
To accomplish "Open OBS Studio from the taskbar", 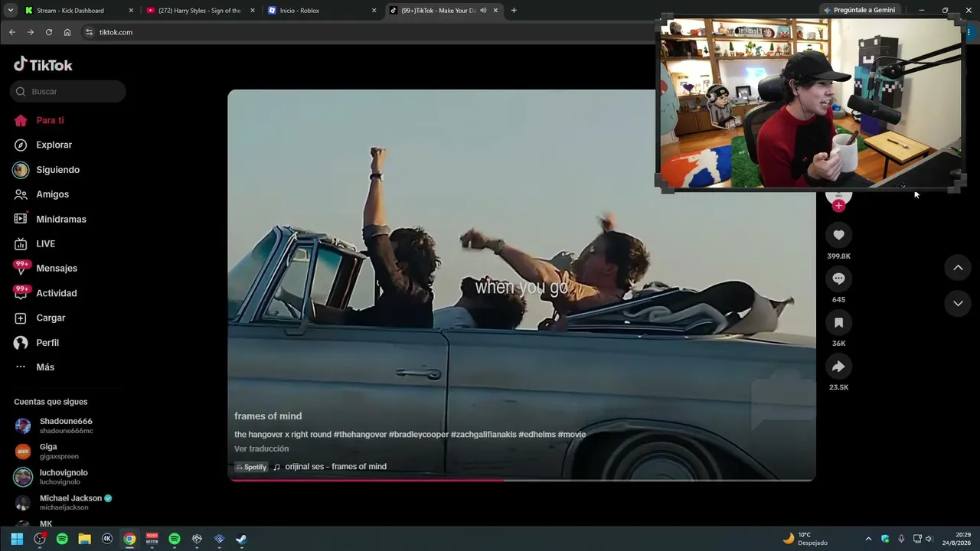I will (40, 539).
